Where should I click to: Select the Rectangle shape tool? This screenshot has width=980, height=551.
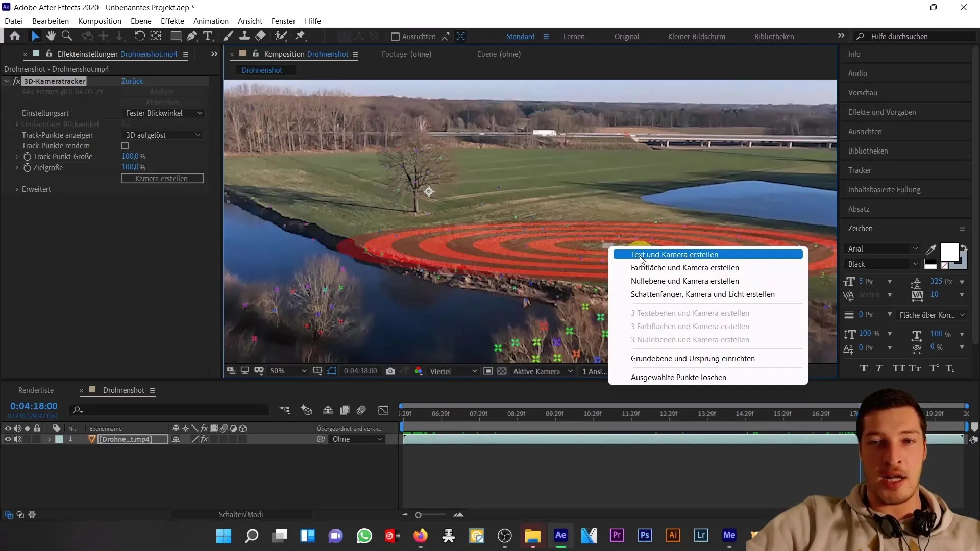[x=176, y=36]
